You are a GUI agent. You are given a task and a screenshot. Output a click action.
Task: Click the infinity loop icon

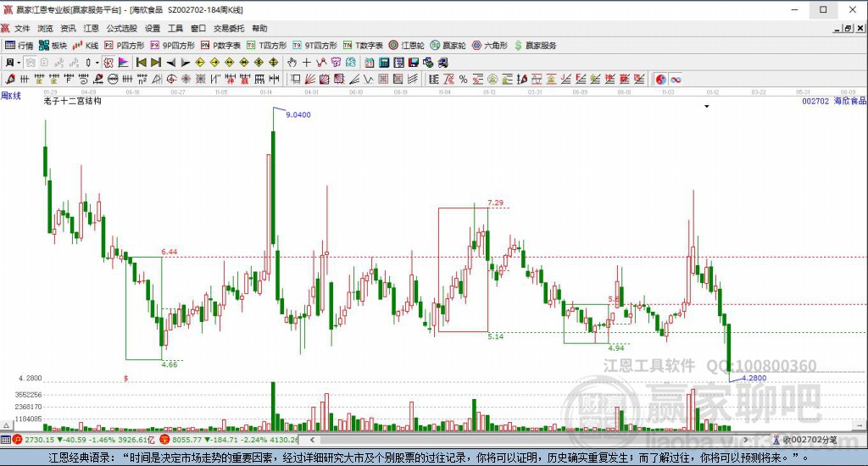point(676,79)
